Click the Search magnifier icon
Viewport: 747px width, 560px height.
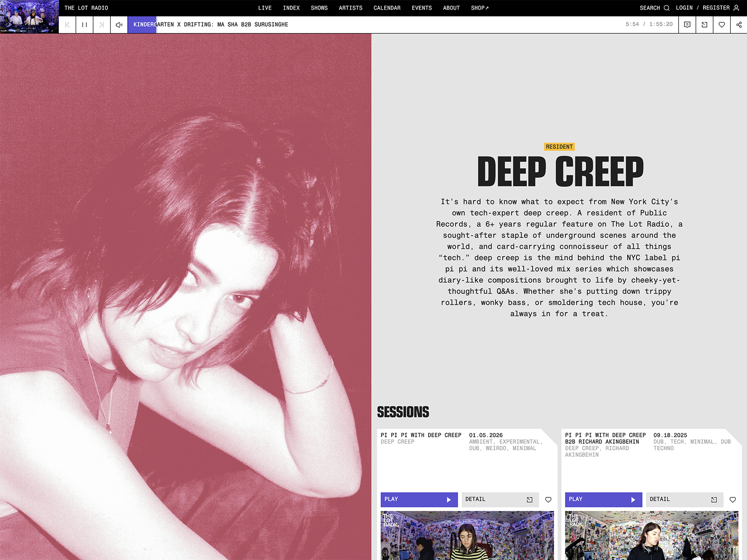666,8
